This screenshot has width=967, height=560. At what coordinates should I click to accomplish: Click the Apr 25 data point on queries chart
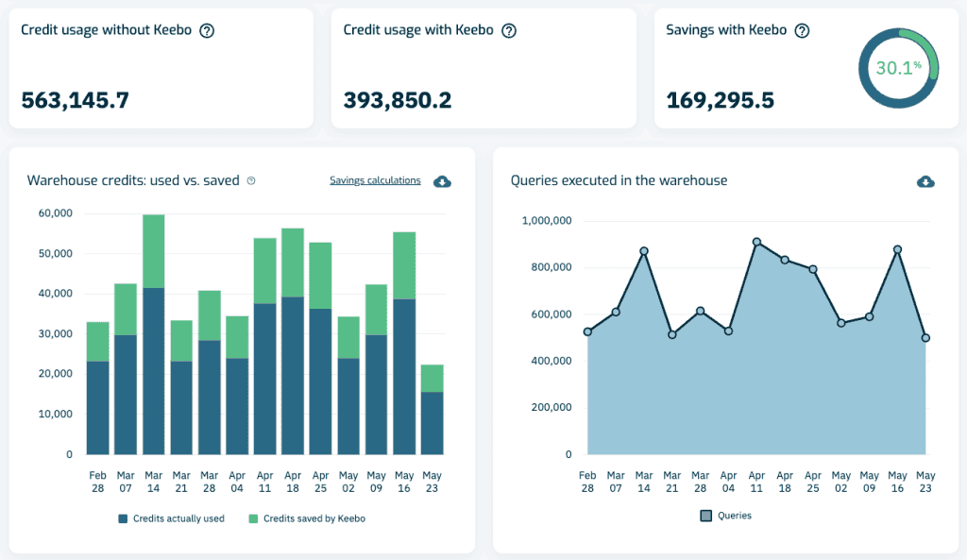[x=813, y=269]
